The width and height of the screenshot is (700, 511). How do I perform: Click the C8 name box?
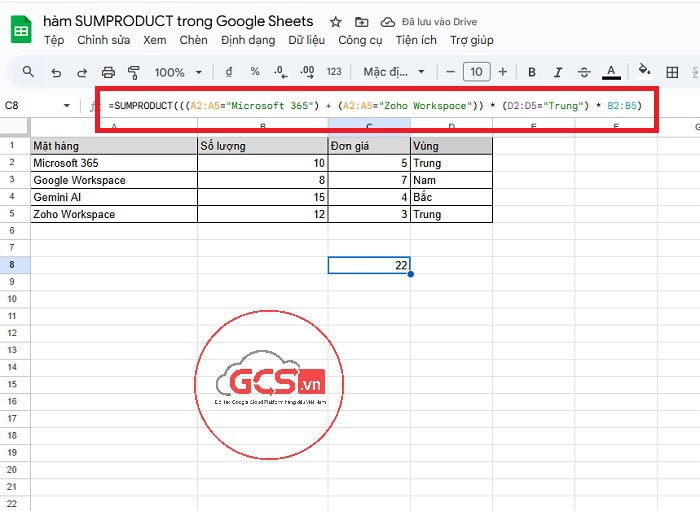30,105
